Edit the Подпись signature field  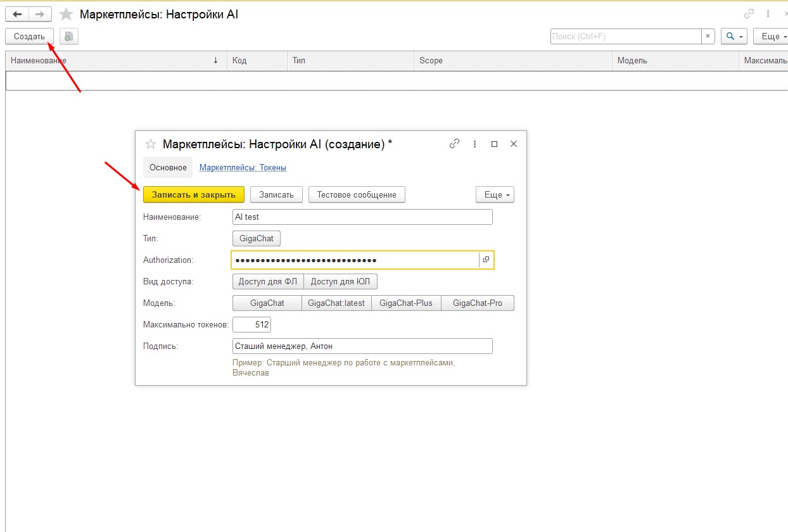pyautogui.click(x=362, y=346)
